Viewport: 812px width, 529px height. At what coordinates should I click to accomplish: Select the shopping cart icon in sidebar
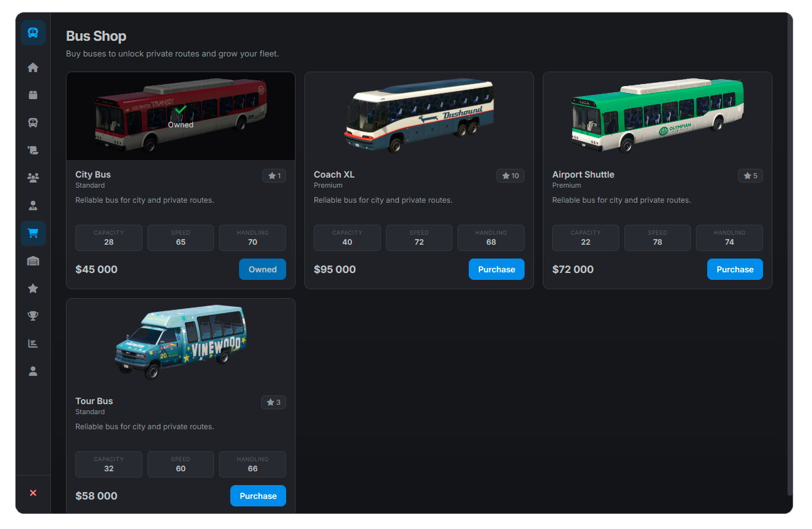pos(33,233)
